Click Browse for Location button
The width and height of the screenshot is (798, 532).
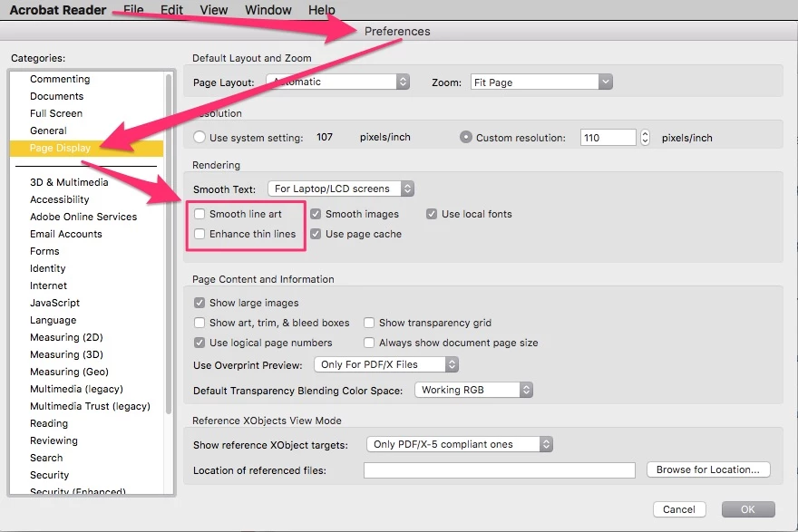[708, 469]
